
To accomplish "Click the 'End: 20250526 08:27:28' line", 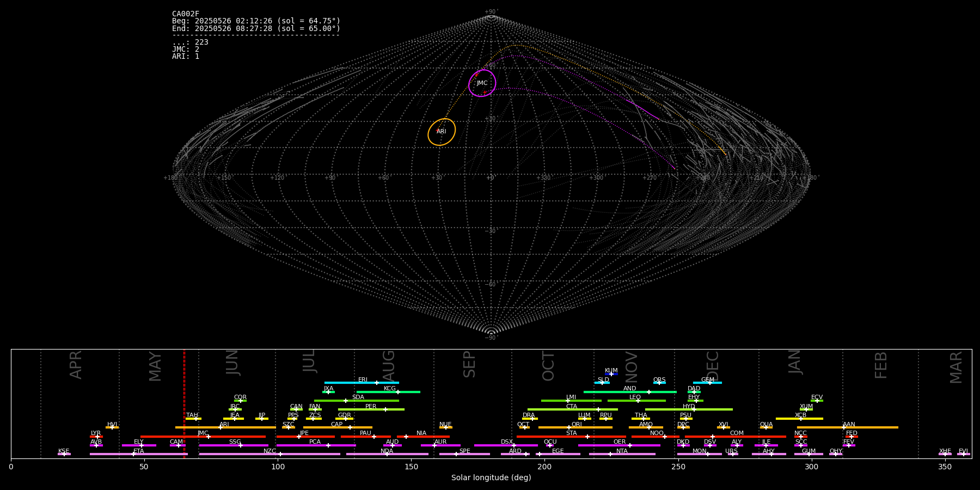I will tap(256, 28).
